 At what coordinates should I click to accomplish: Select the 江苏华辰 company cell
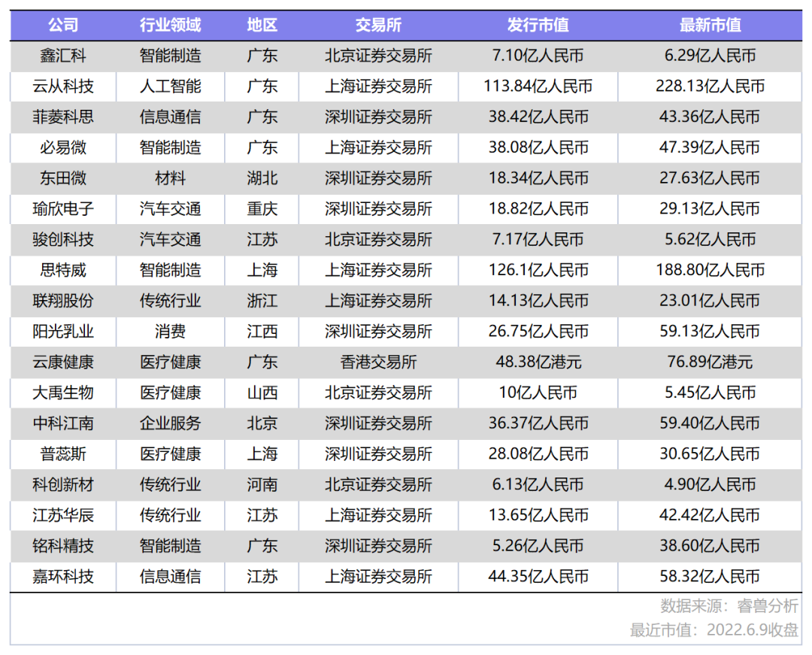click(63, 515)
